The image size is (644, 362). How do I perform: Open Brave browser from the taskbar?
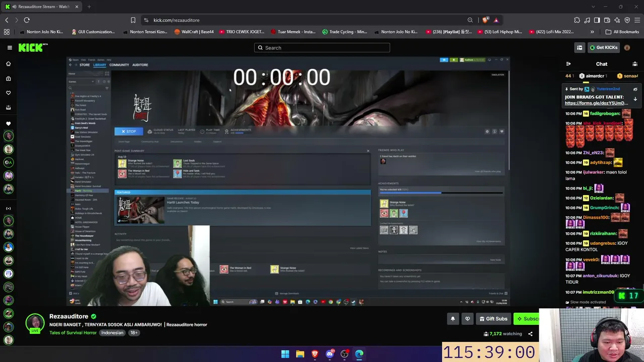315,354
